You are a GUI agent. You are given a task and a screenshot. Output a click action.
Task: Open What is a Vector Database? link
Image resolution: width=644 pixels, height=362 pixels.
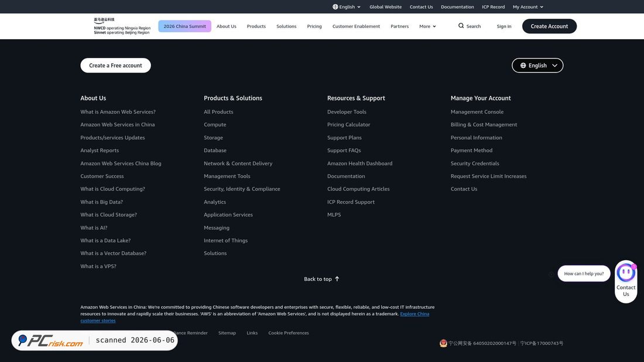click(114, 253)
